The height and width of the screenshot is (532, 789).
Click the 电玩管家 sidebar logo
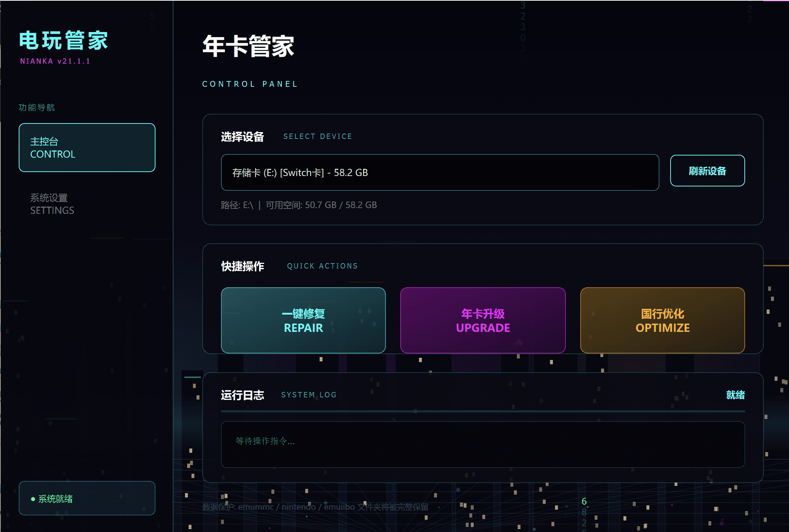tap(63, 40)
